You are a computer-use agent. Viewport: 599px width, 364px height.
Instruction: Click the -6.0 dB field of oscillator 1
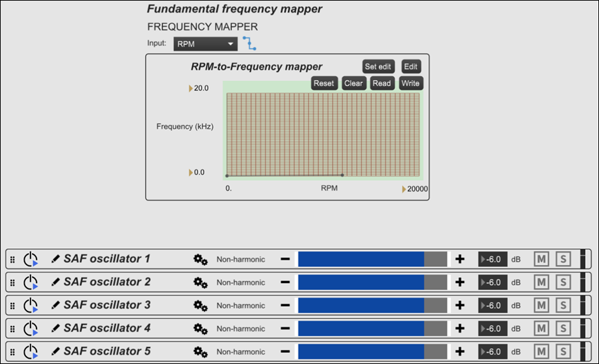pos(493,260)
